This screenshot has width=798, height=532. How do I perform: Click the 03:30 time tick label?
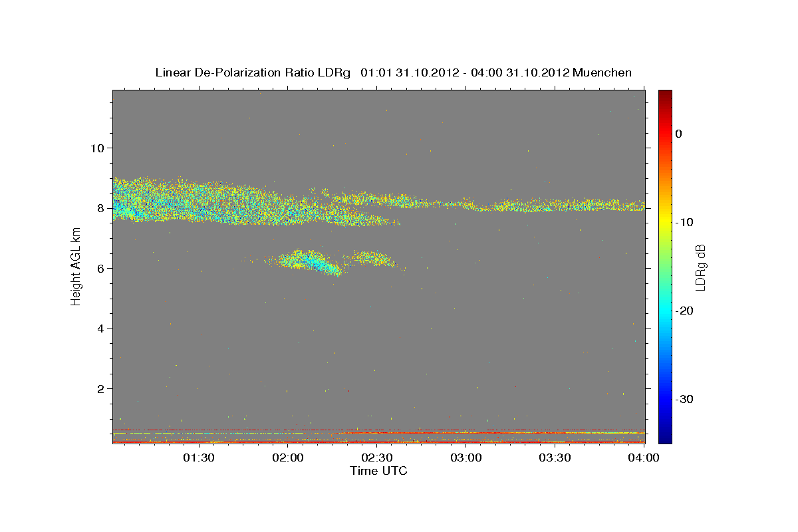(x=555, y=458)
